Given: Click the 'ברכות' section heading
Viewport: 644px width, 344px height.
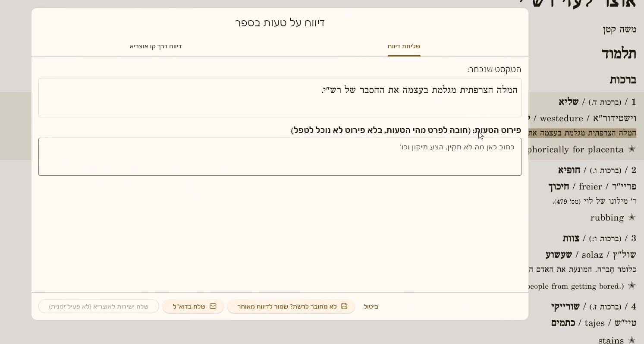Looking at the screenshot, I should point(622,80).
